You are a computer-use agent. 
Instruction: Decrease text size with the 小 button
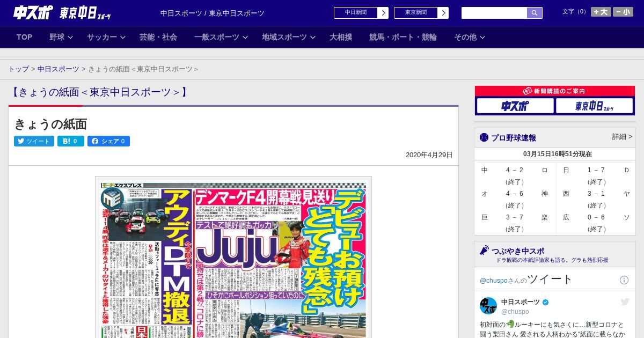point(623,12)
